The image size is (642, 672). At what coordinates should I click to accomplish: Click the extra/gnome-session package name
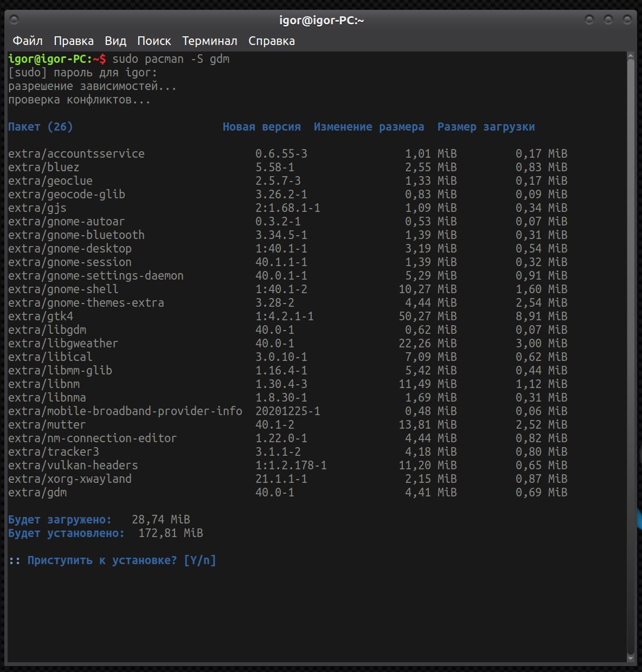(70, 262)
